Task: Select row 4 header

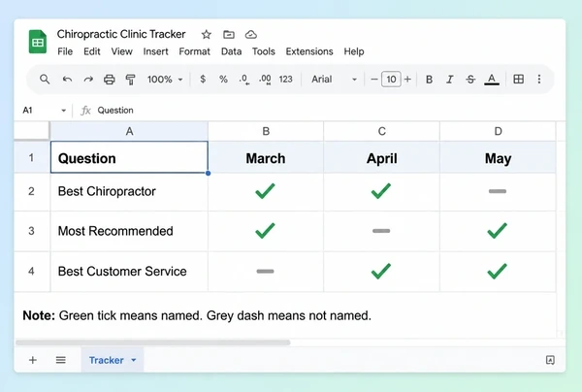Action: [x=32, y=272]
